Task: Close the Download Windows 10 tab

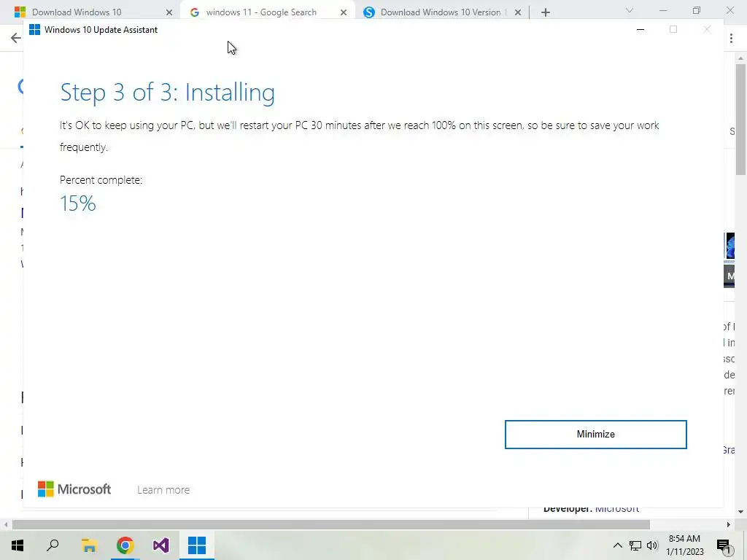Action: 169,12
